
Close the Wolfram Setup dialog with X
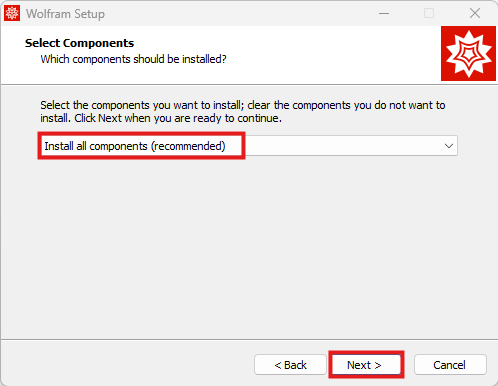pos(475,13)
